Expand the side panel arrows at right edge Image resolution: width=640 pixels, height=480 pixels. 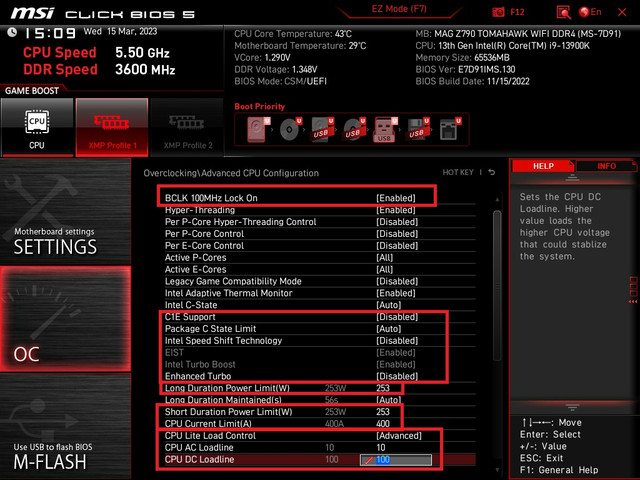(x=633, y=302)
